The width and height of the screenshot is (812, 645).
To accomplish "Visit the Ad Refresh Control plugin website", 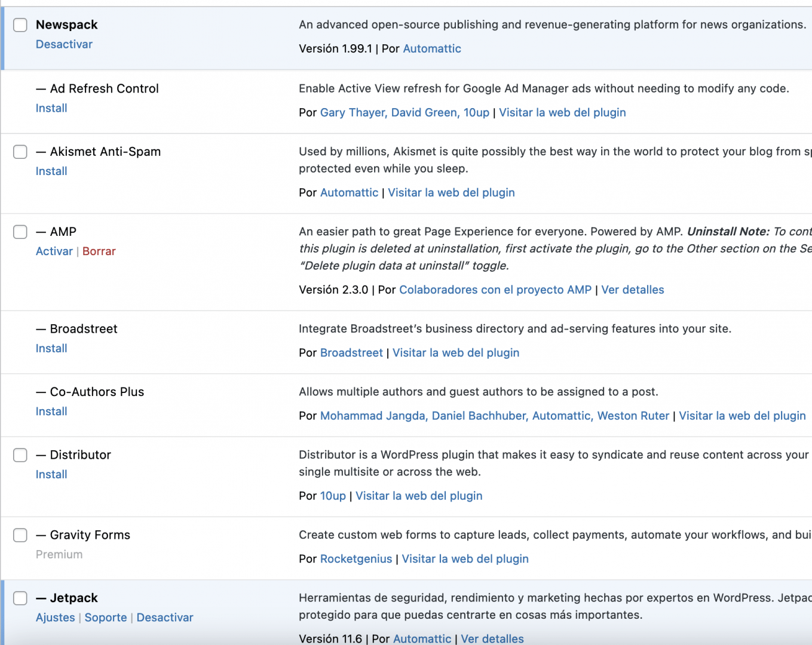I will tap(562, 112).
